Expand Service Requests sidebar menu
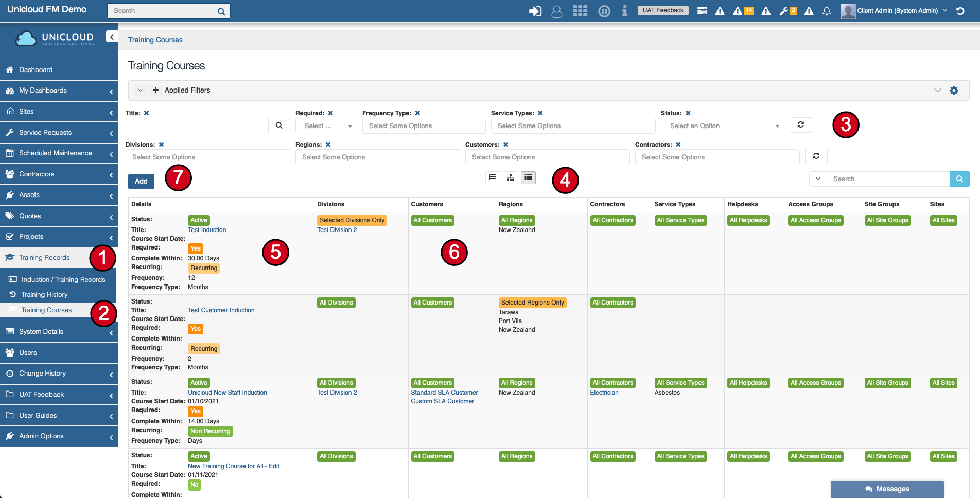 click(x=59, y=132)
